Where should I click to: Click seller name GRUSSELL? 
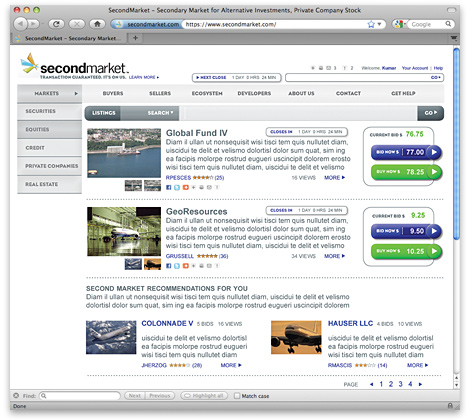click(180, 256)
